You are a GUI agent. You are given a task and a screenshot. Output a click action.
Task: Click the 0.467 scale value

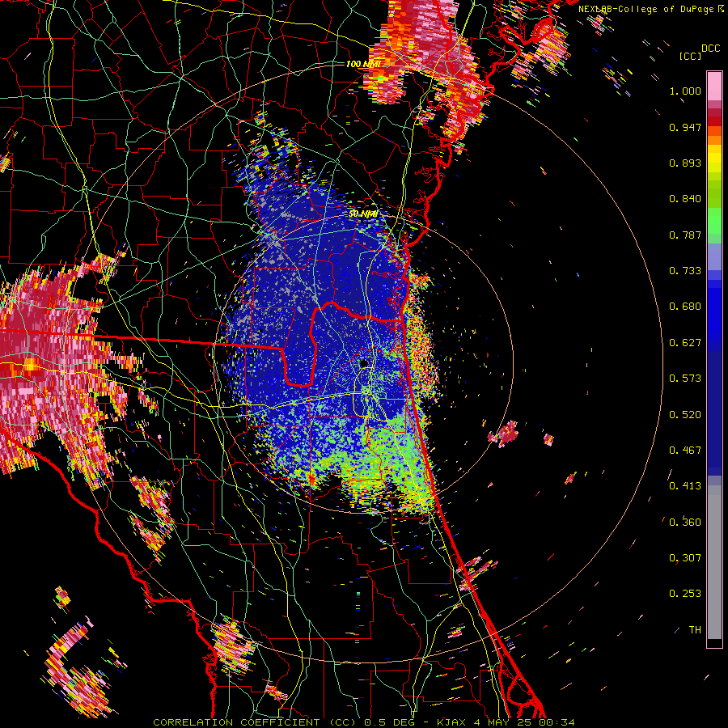pyautogui.click(x=685, y=451)
